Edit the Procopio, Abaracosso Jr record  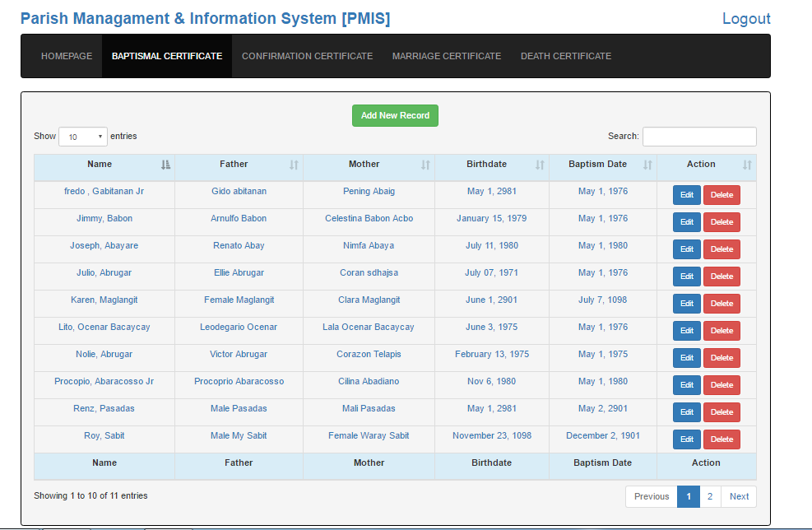coord(687,385)
